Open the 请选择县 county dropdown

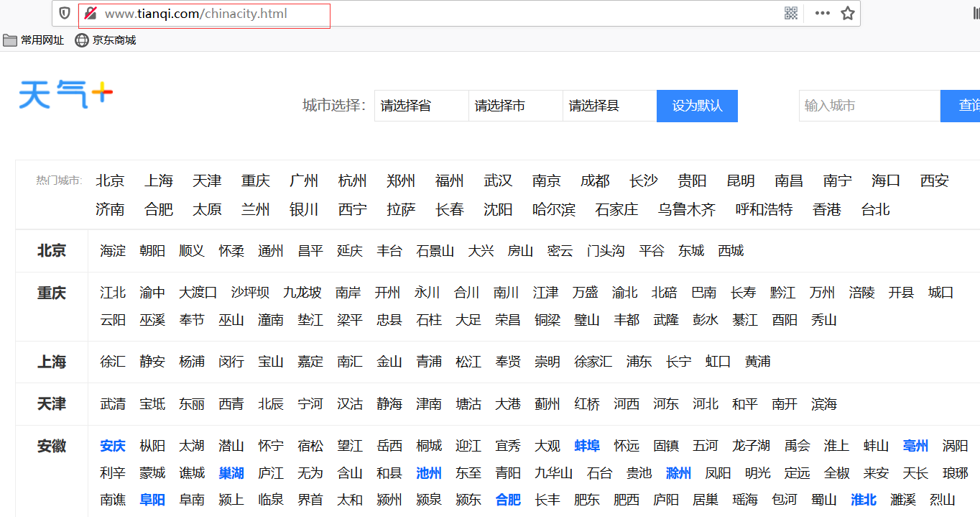[609, 106]
